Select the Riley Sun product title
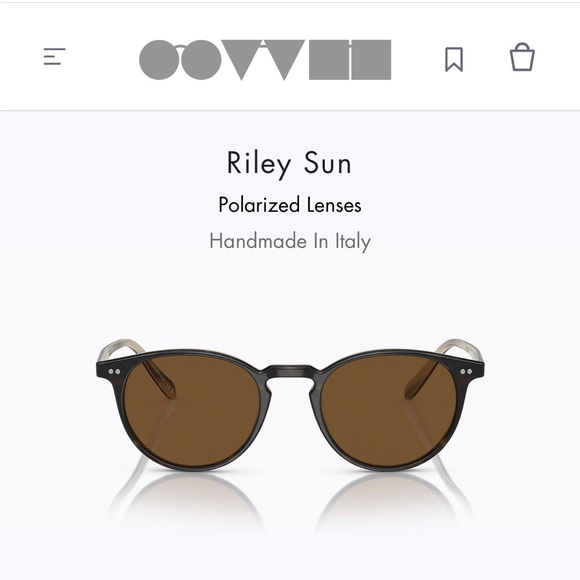580x580 pixels. click(289, 163)
